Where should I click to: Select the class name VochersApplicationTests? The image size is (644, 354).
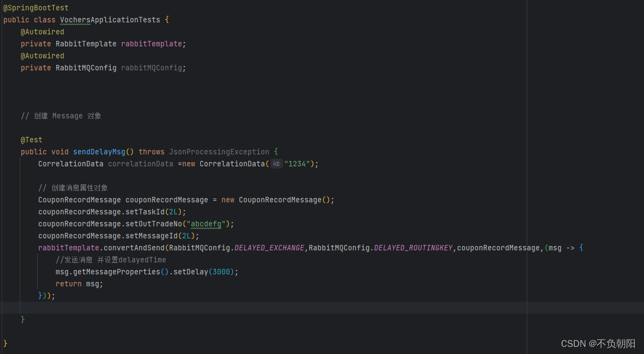(110, 20)
